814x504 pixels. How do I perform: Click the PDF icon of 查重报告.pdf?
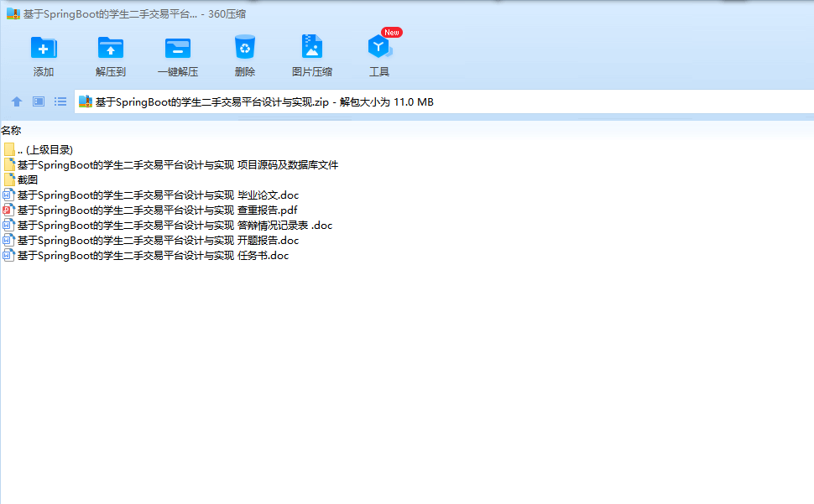click(9, 210)
